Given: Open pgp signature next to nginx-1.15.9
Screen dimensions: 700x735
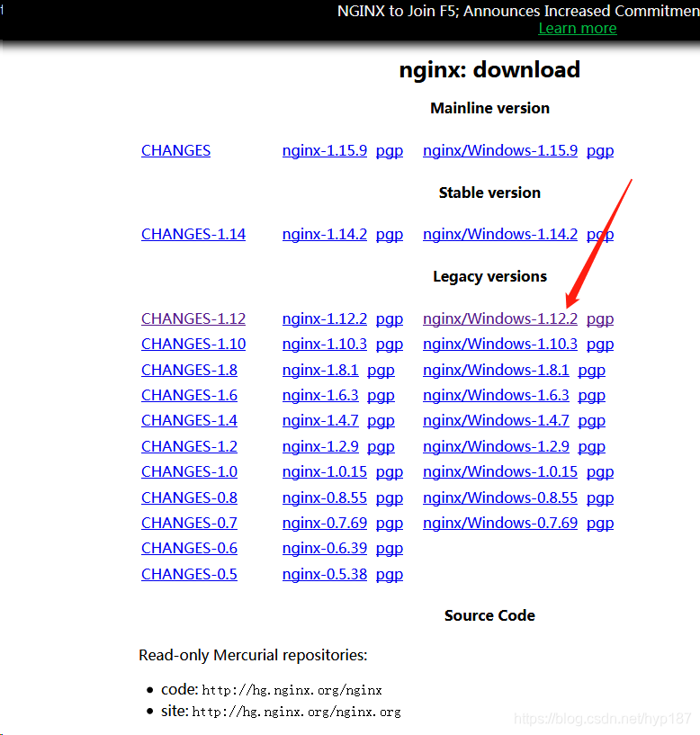Looking at the screenshot, I should [x=390, y=151].
